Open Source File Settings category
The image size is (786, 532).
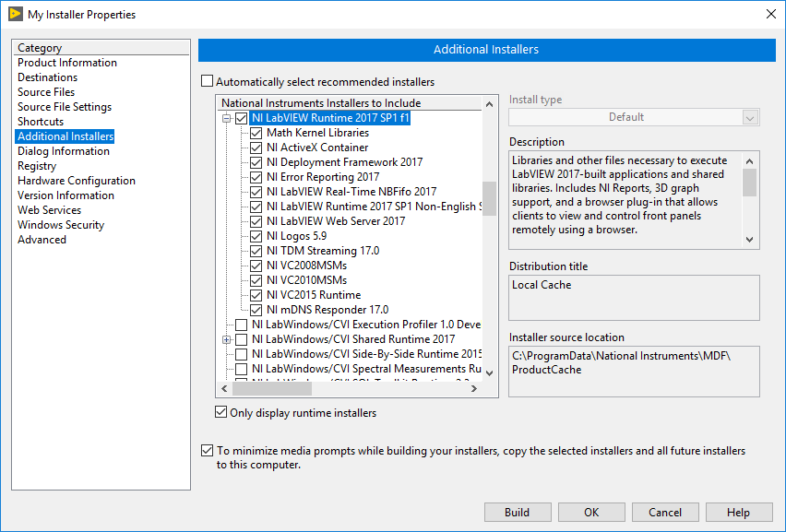(65, 107)
